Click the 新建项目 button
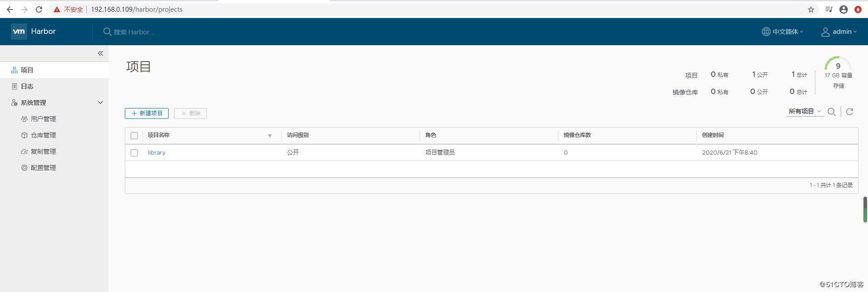Image resolution: width=868 pixels, height=292 pixels. click(146, 113)
